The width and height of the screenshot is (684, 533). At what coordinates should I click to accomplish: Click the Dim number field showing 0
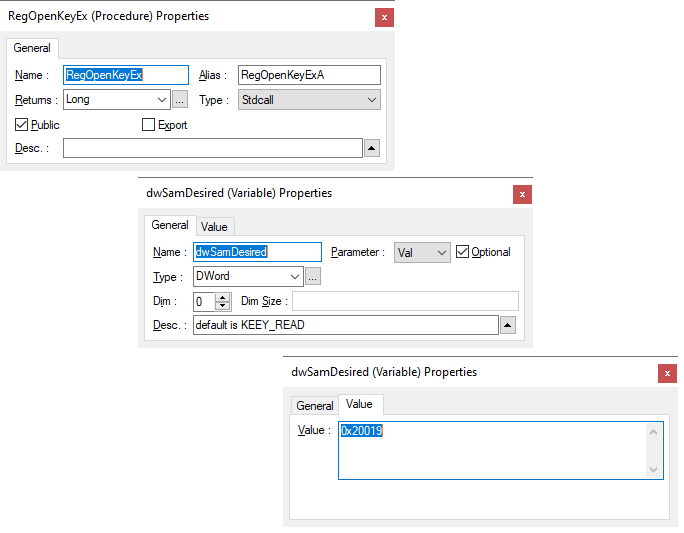click(204, 301)
